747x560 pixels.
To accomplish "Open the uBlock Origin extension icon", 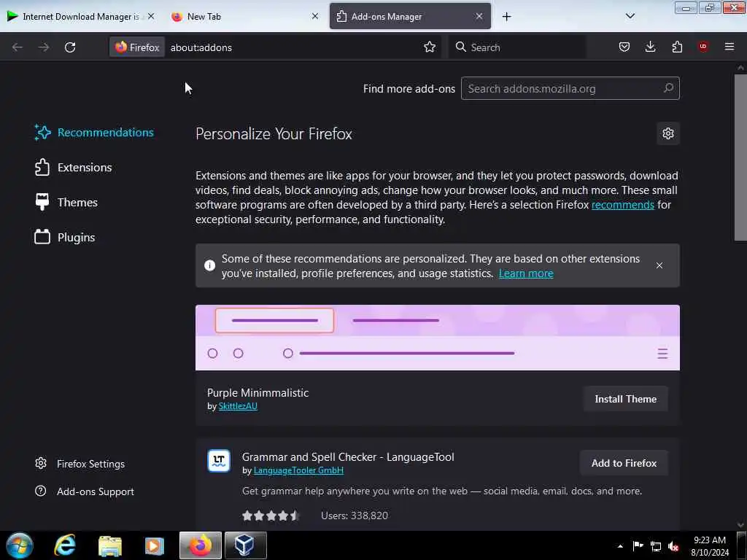I will pos(703,47).
